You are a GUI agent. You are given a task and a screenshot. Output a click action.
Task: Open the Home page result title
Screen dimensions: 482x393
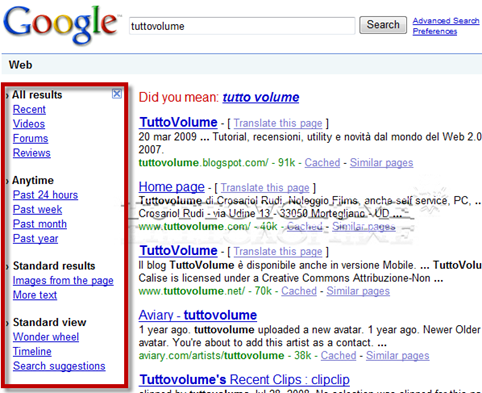(x=172, y=187)
